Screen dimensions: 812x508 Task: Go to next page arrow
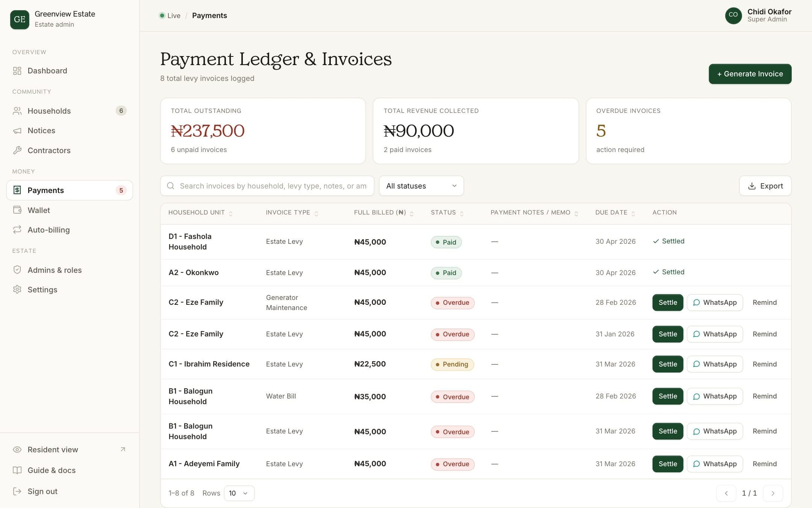coord(773,493)
